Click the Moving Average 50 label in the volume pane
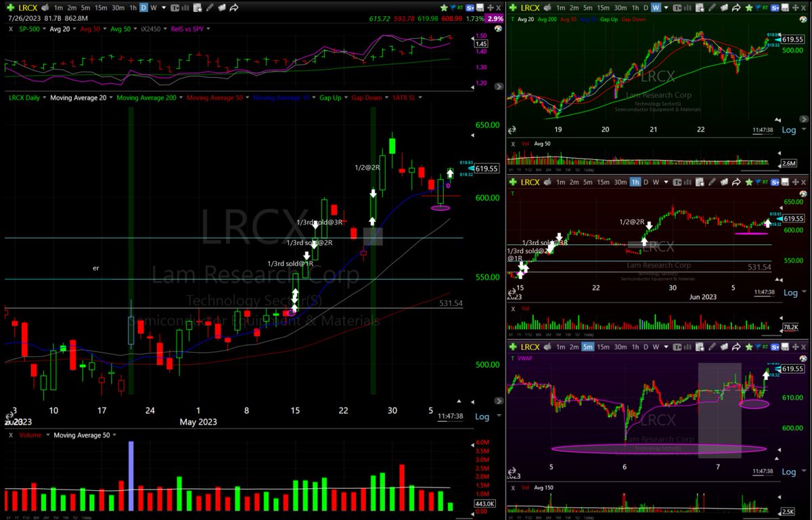The width and height of the screenshot is (812, 520). (82, 435)
